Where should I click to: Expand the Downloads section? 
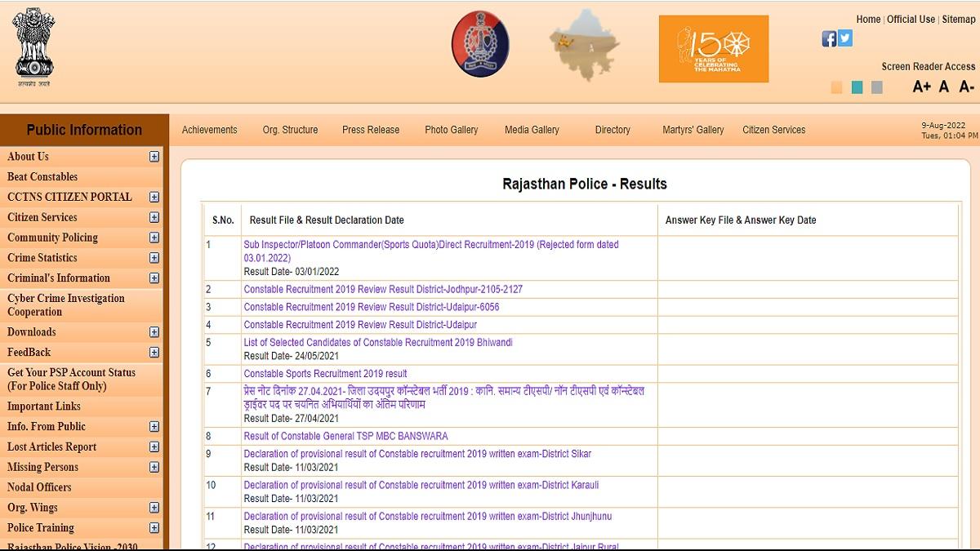pos(154,332)
